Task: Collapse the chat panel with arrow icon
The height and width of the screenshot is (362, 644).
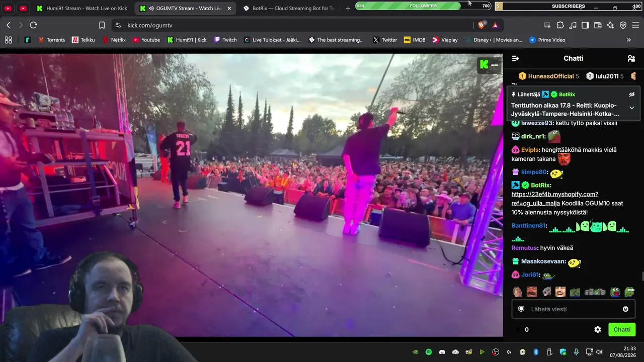Action: click(x=515, y=58)
